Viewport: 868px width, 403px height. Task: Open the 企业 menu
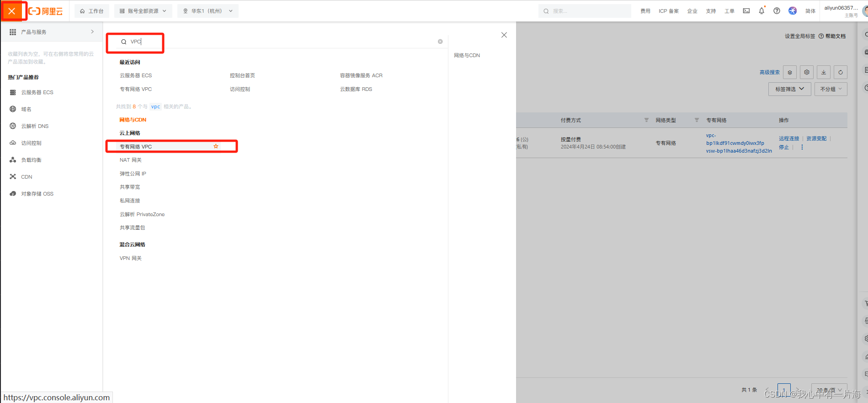pos(692,11)
